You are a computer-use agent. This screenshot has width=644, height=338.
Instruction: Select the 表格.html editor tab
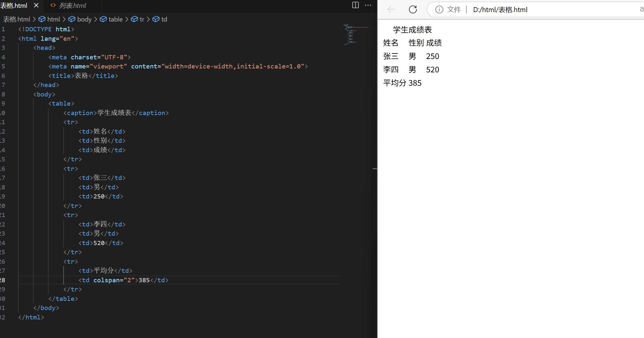click(14, 6)
